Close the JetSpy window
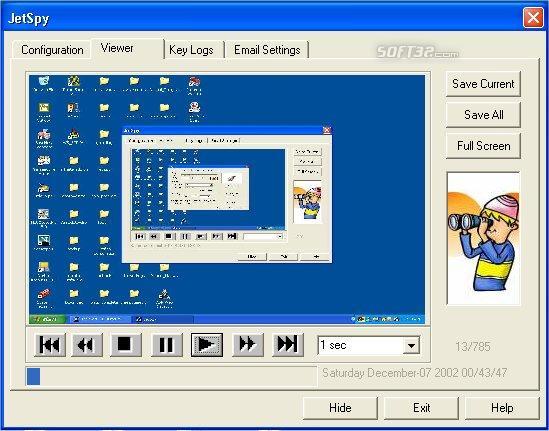The height and width of the screenshot is (431, 549). 533,18
